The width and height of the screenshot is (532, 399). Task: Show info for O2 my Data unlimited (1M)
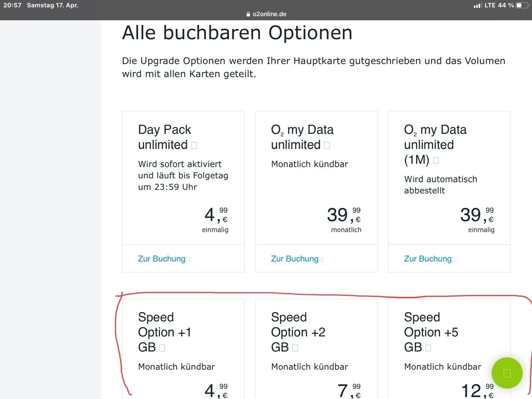tap(436, 160)
